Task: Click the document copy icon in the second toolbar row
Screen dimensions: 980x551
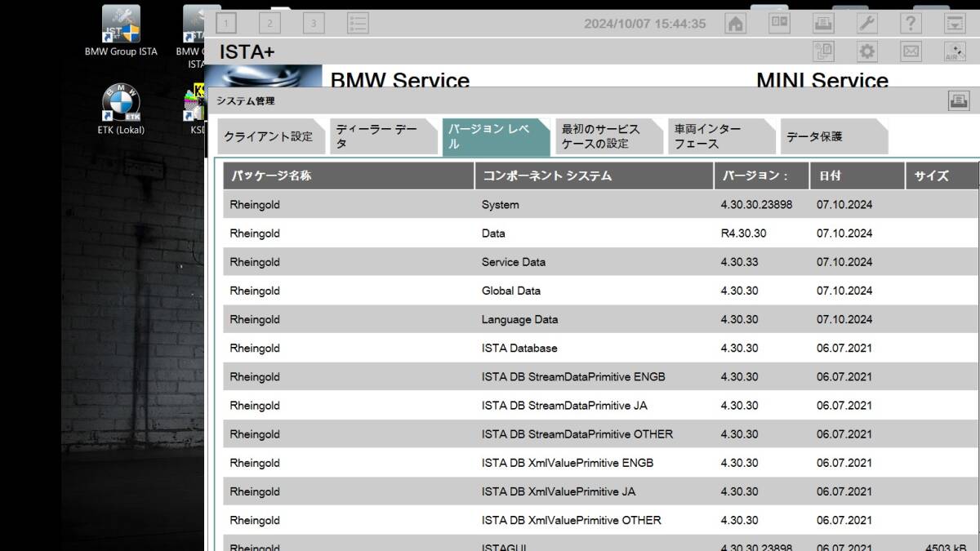Action: (x=823, y=52)
